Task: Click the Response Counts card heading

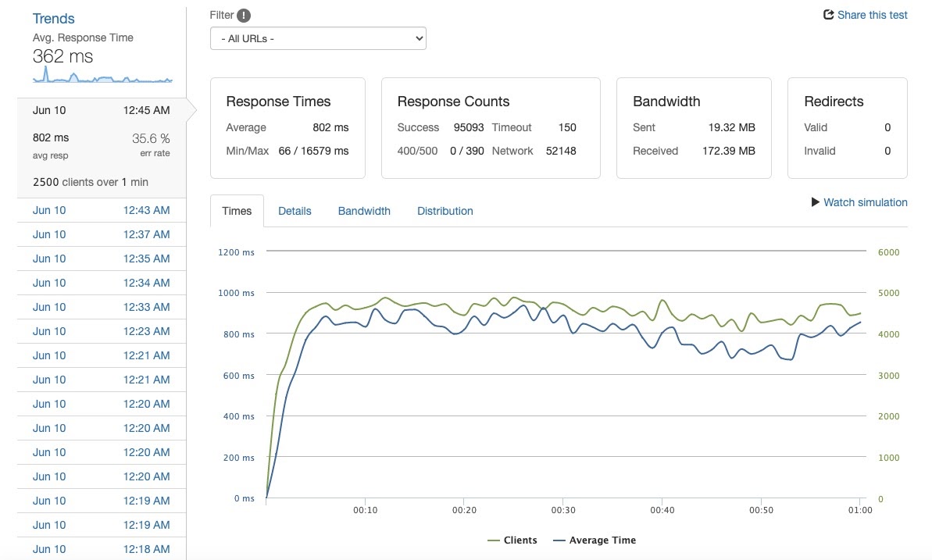Action: pos(453,101)
